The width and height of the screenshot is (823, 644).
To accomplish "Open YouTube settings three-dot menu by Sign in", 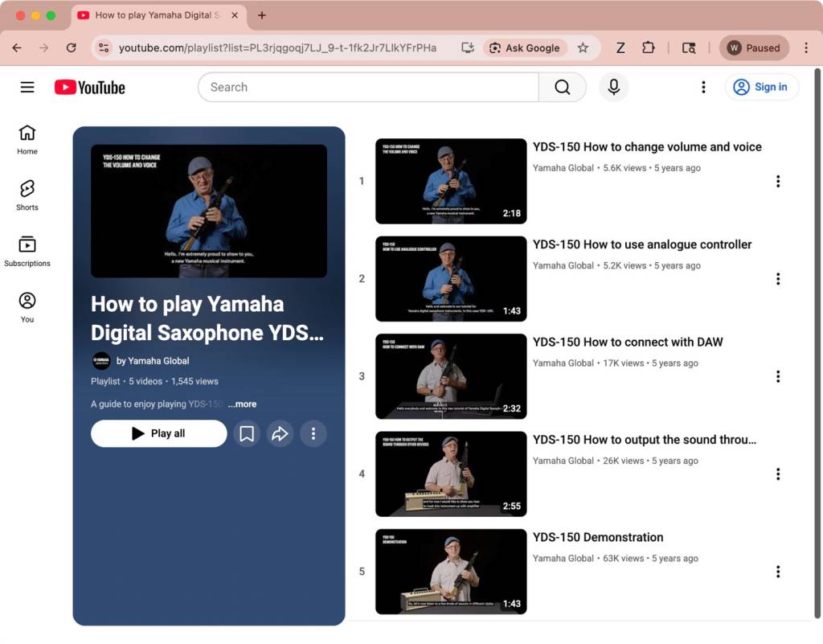I will click(703, 87).
